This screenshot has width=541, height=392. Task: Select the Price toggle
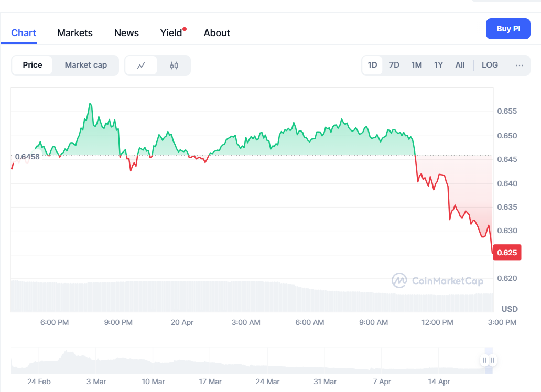(33, 65)
